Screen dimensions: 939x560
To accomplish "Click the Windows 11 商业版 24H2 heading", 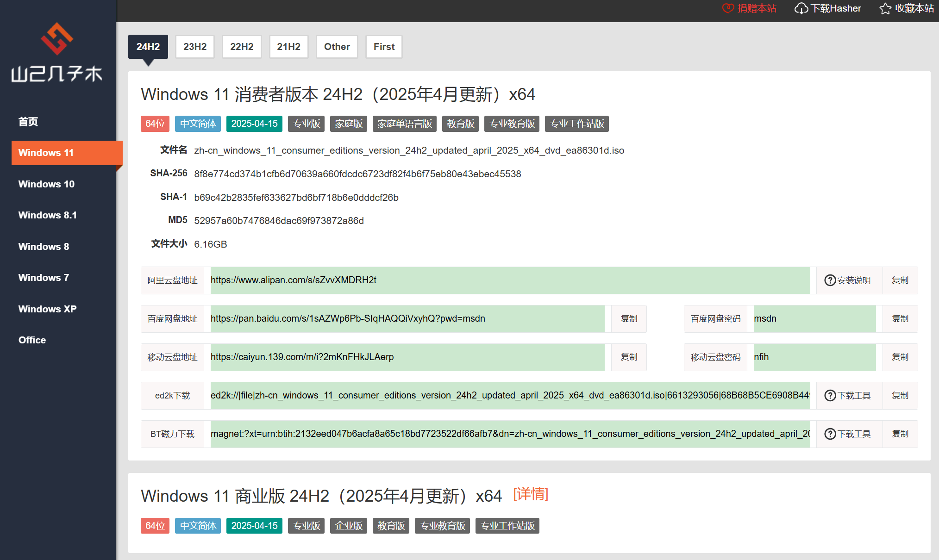I will click(x=321, y=496).
